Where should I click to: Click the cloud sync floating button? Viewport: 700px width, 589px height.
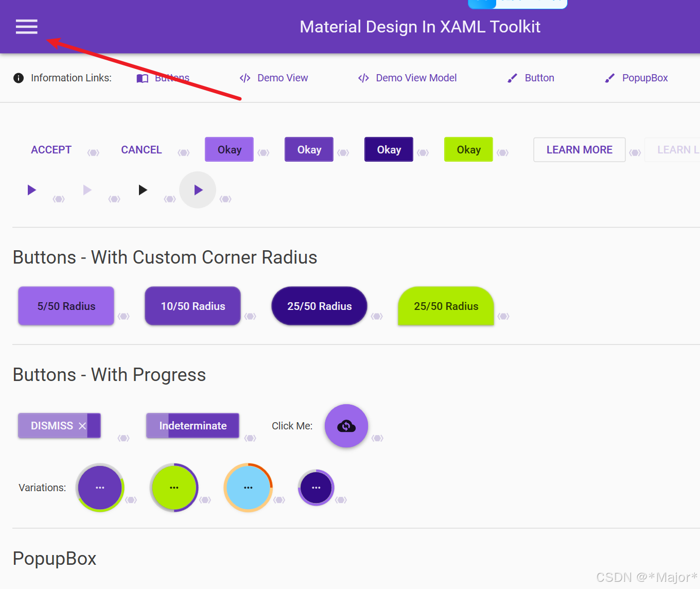point(346,426)
